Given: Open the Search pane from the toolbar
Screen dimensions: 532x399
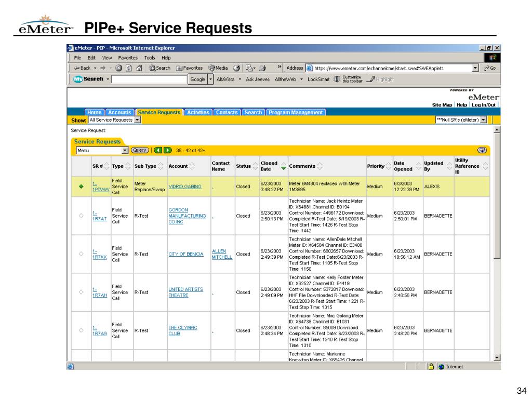Looking at the screenshot, I should point(160,68).
